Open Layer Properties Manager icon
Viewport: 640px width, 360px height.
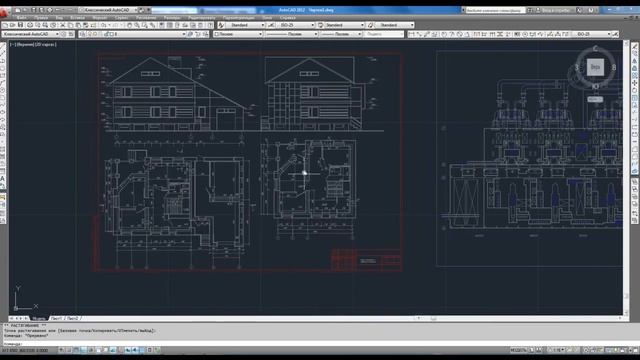tap(82, 34)
